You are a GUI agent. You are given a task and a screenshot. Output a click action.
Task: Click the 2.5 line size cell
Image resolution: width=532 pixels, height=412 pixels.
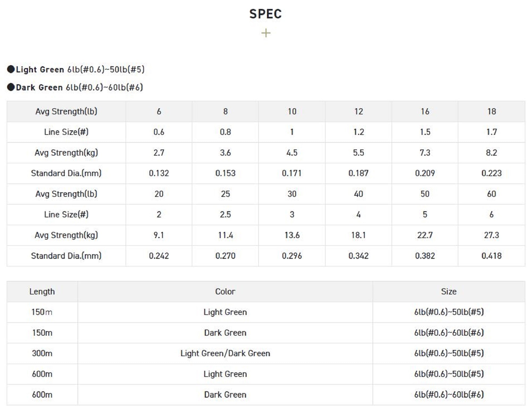pos(225,215)
